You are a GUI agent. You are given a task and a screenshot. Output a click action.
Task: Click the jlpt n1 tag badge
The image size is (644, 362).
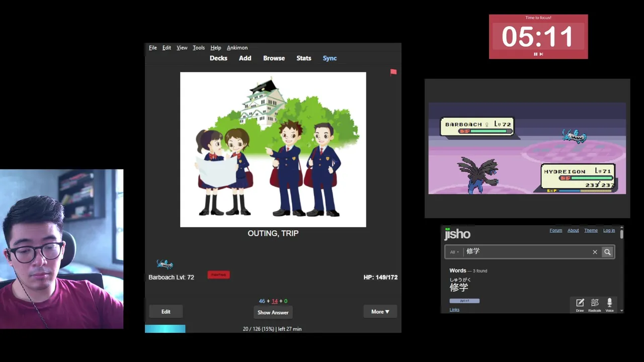pos(464,301)
